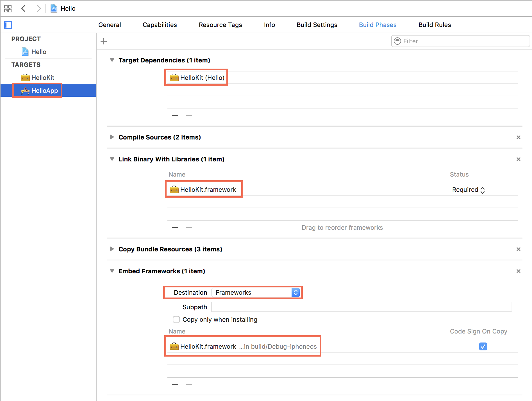Go forward with the right arrow
This screenshot has width=532, height=401.
click(39, 9)
